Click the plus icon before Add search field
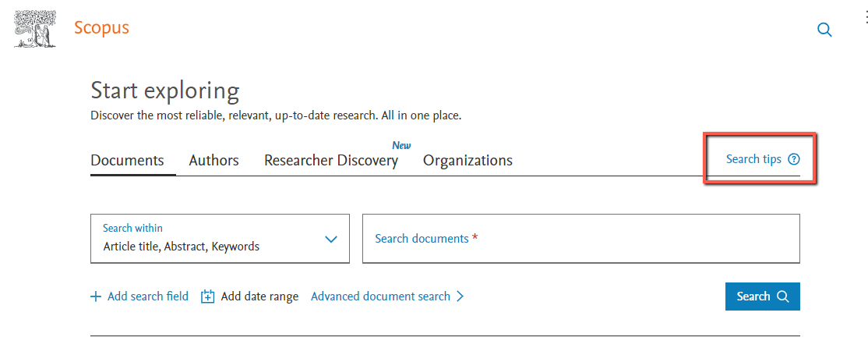 [x=96, y=297]
